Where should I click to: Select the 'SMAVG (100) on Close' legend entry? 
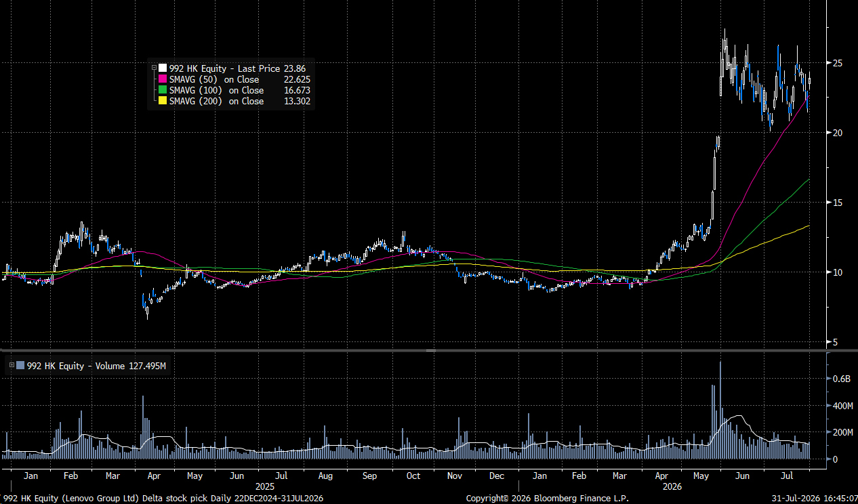[216, 90]
